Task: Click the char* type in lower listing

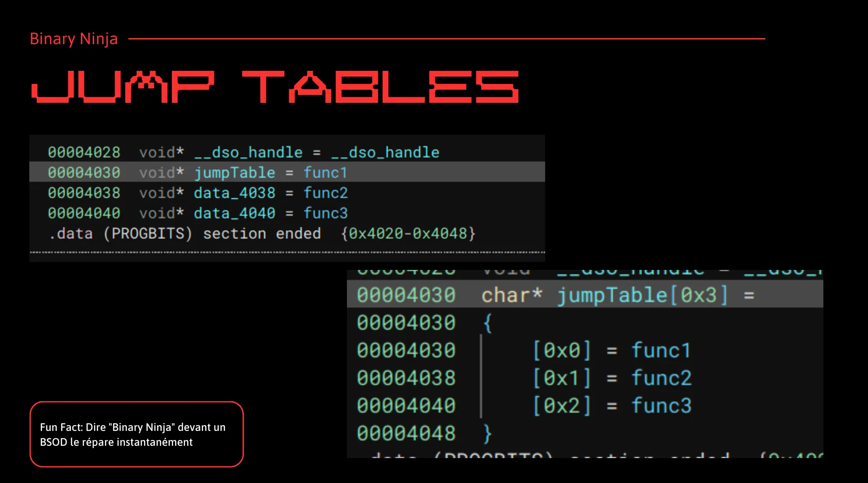Action: [512, 295]
